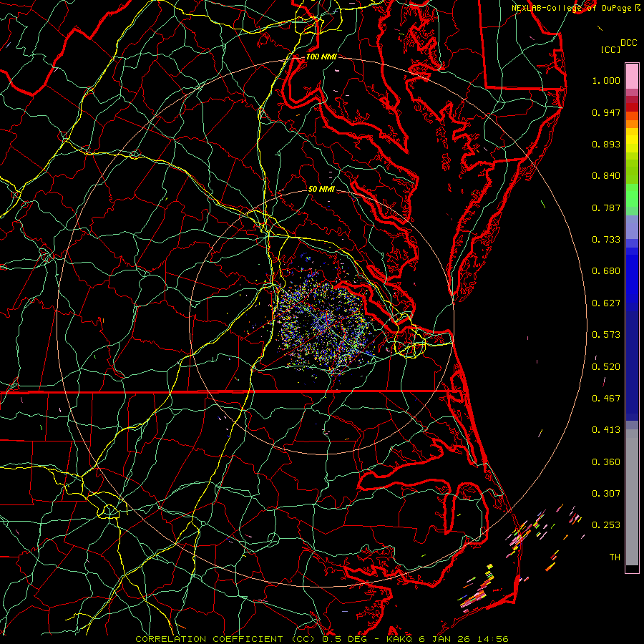Viewport: 644px width, 644px height.
Task: Select the 0.787 scale value
Action: pyautogui.click(x=606, y=208)
